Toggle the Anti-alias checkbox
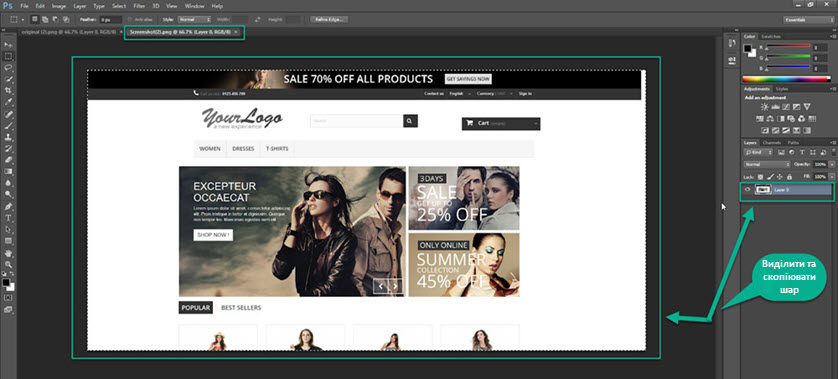Viewport: 838px width, 379px height. pos(130,19)
